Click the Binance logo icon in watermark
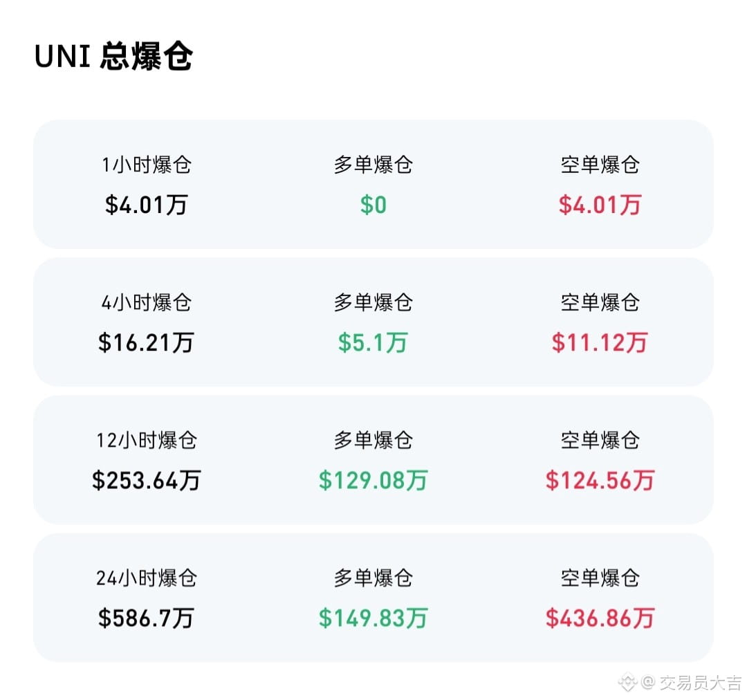 point(628,683)
